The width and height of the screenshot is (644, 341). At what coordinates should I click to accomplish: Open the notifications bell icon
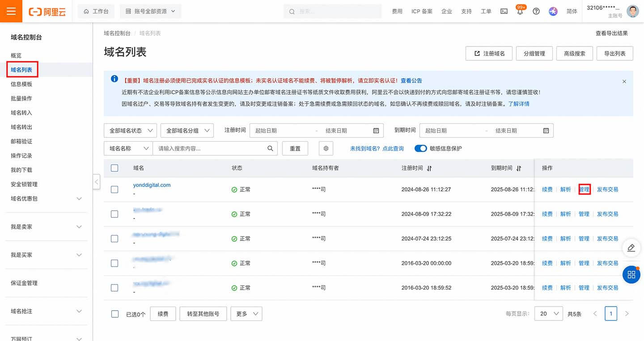point(520,12)
